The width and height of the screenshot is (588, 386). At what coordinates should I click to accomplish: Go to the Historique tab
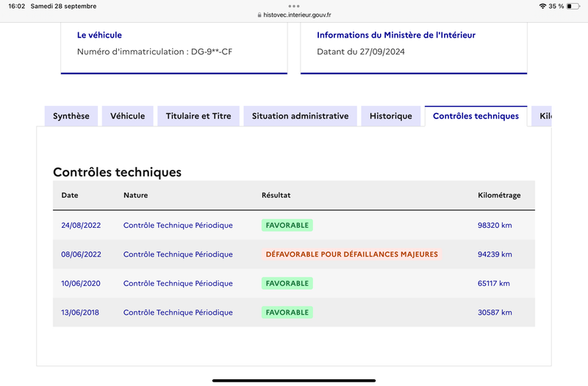tap(391, 116)
